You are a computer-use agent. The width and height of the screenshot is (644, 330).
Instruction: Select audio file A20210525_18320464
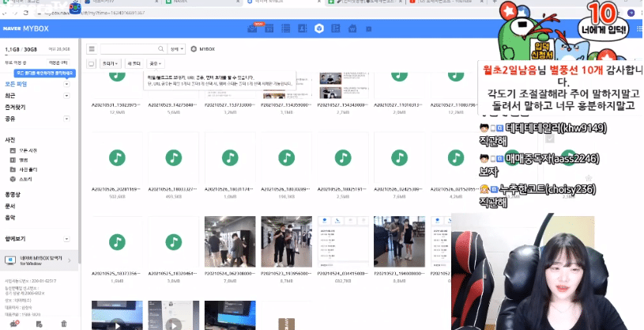pos(173,242)
